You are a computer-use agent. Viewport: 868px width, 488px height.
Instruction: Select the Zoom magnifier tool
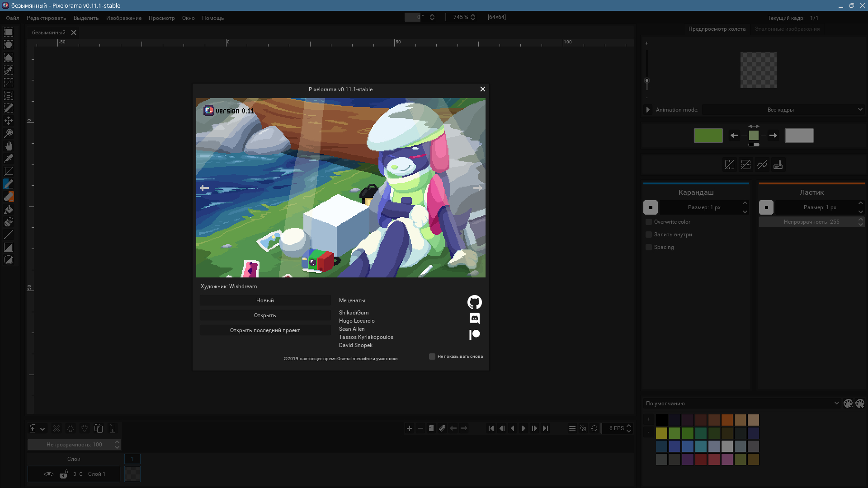[x=9, y=133]
